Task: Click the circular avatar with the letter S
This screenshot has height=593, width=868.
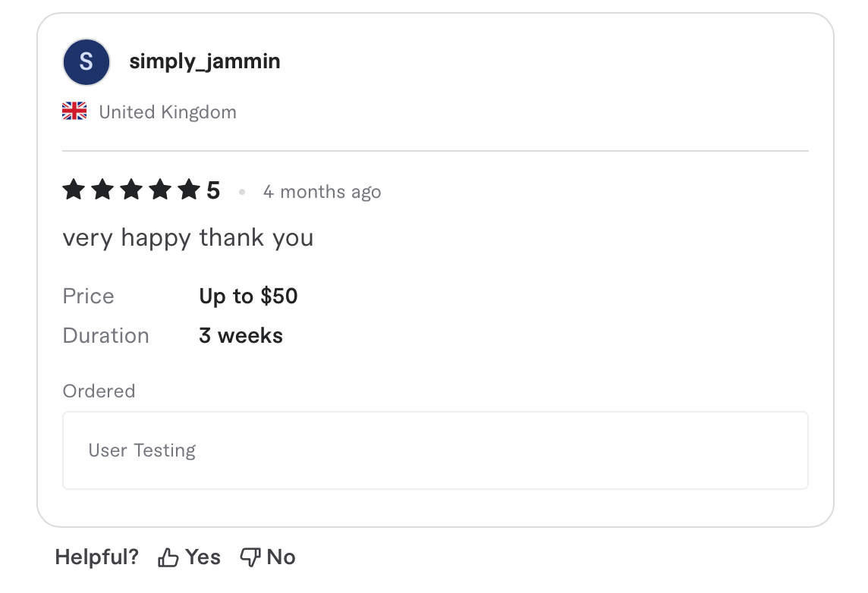Action: pos(86,61)
